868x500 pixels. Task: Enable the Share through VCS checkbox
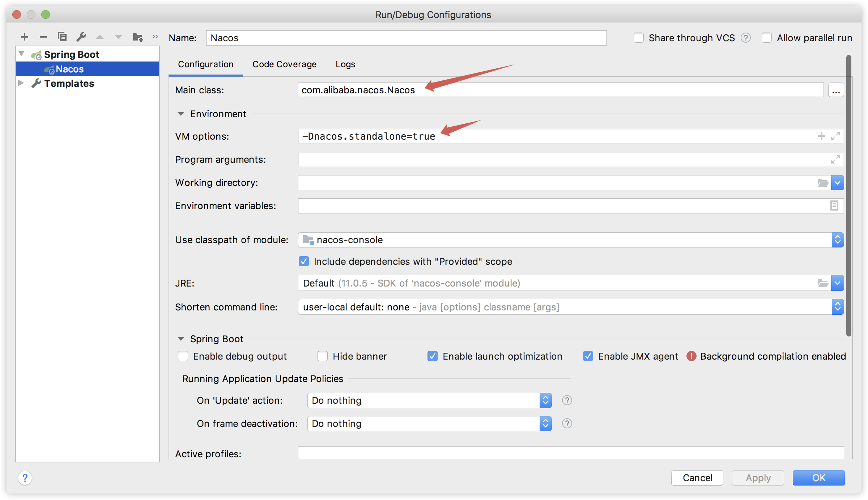coord(639,38)
